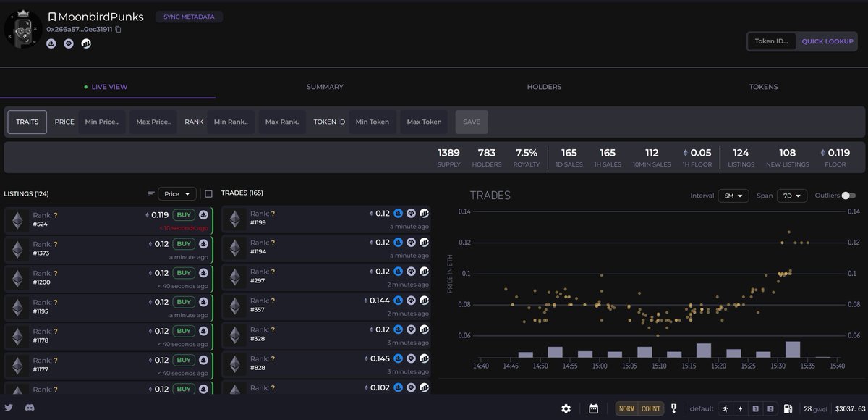Open LooksRare icon for trade #297

411,272
